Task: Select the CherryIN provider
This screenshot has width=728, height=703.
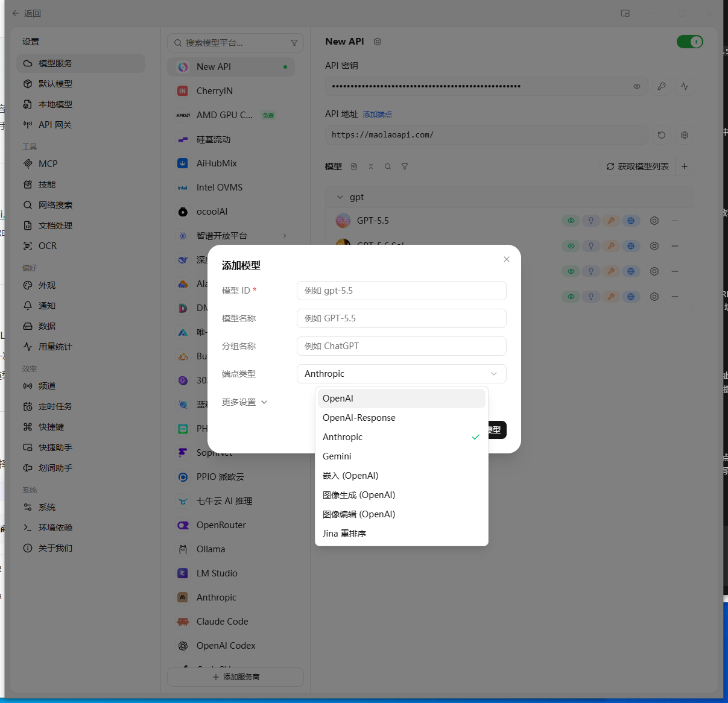Action: 231,91
